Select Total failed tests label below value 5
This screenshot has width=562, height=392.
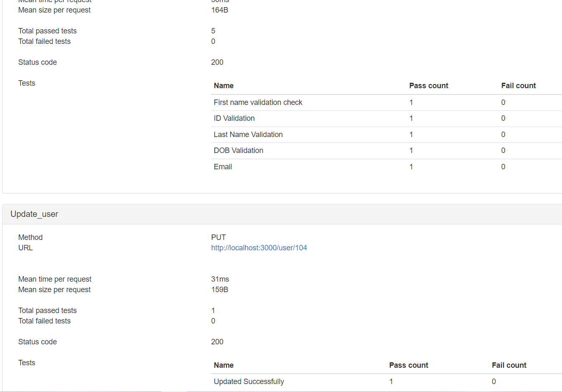[x=44, y=41]
